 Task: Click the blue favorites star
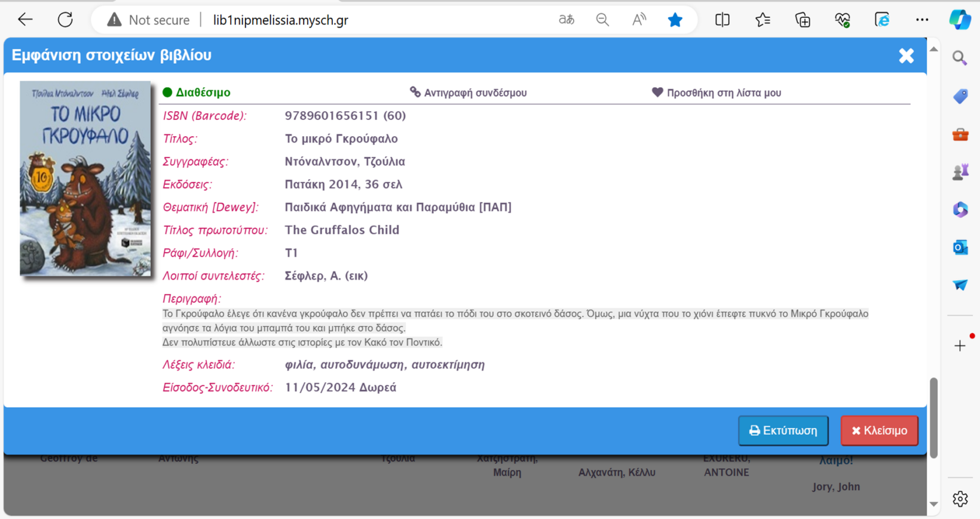pyautogui.click(x=675, y=20)
